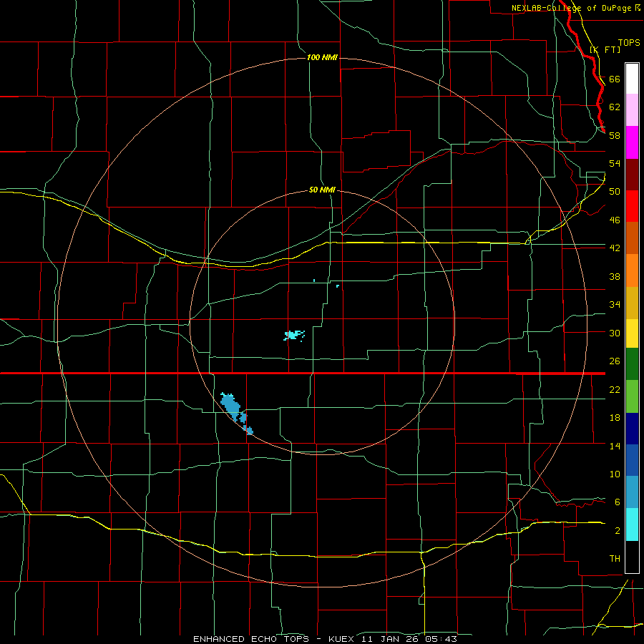
Task: Click the dark green legend swatch
Action: tap(632, 364)
